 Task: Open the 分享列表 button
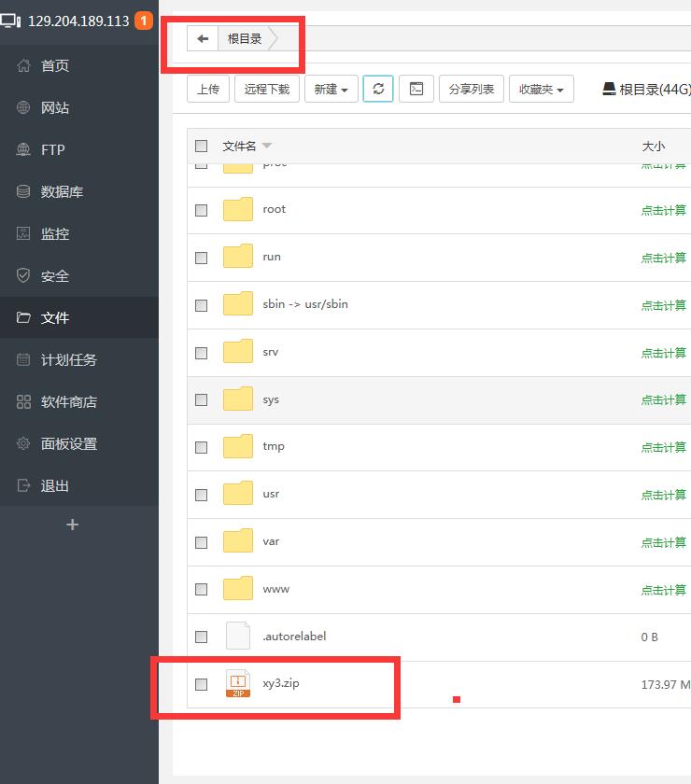[x=472, y=90]
